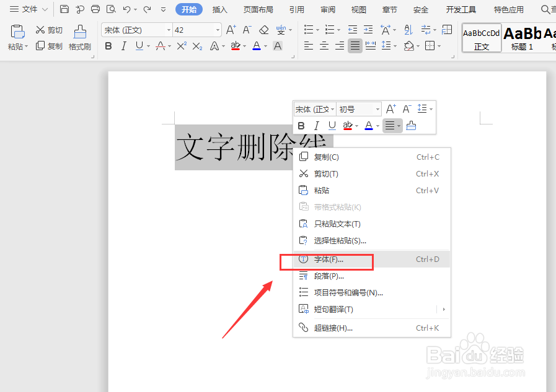
Task: Clear formatting with the eraser icon
Action: click(x=263, y=29)
